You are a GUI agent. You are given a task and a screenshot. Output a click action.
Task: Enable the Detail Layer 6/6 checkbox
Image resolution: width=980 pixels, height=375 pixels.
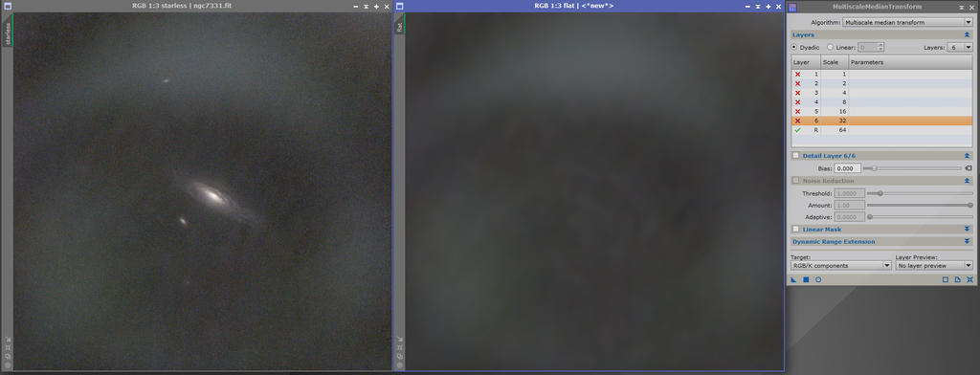[x=795, y=156]
